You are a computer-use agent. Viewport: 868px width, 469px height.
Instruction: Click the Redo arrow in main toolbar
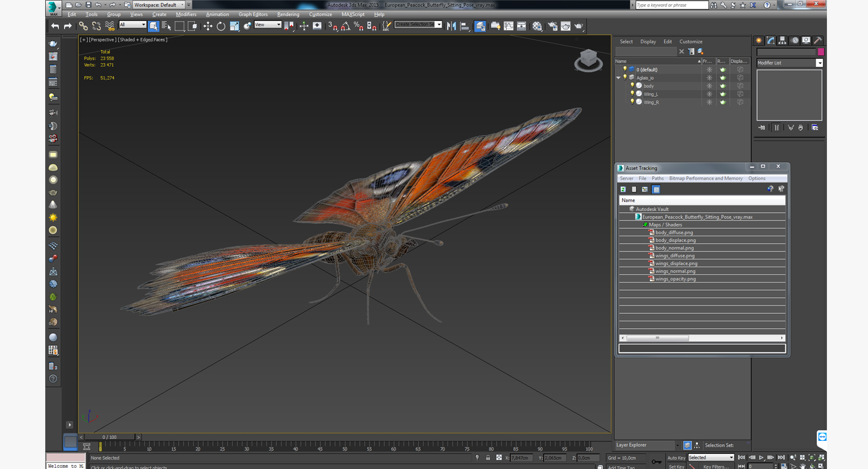coord(67,26)
